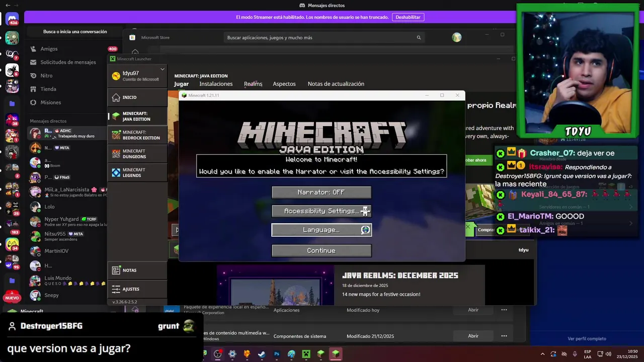Expand the tdyu97 account dropdown

coord(162,69)
